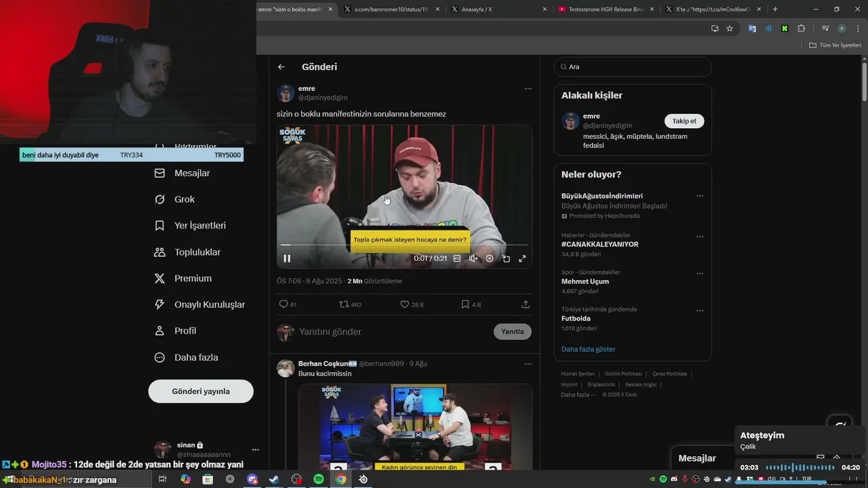Repost the tweet with 462 reposts
868x488 pixels.
350,304
